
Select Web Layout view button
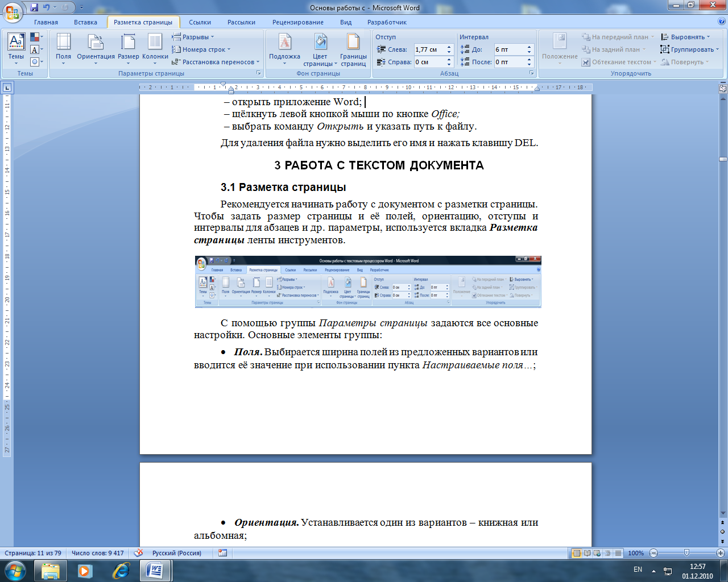click(x=597, y=553)
